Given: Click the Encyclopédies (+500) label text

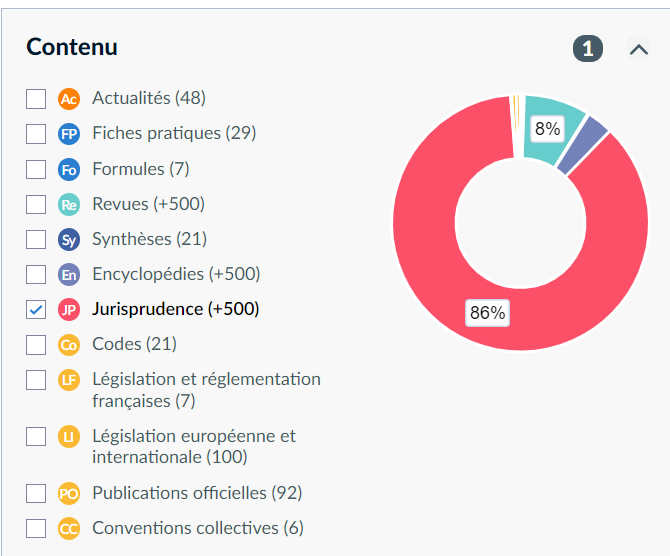Looking at the screenshot, I should [x=176, y=274].
